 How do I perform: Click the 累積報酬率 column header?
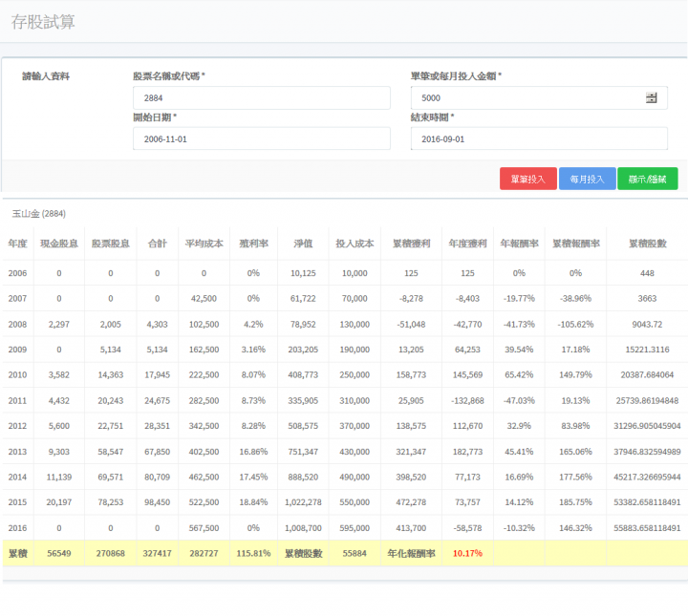click(x=575, y=244)
